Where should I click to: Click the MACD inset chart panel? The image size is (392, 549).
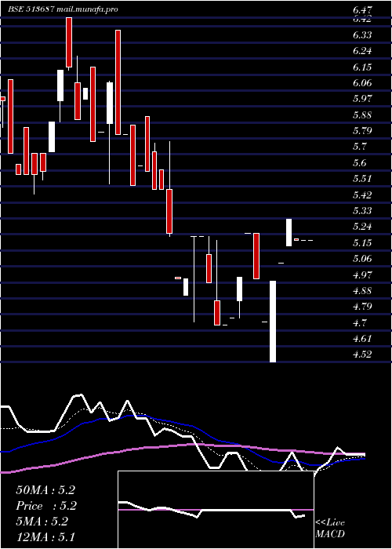[x=216, y=510]
